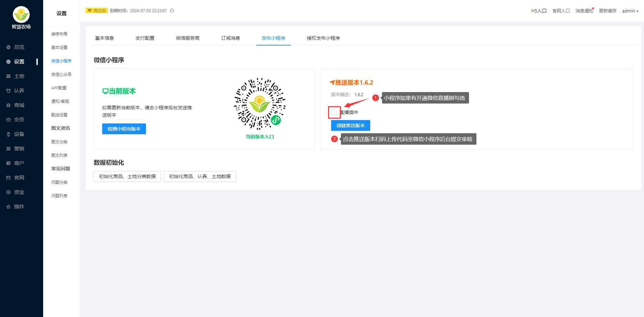The width and height of the screenshot is (644, 317).
Task: Click the 土地 sidebar icon
Action: (8, 76)
